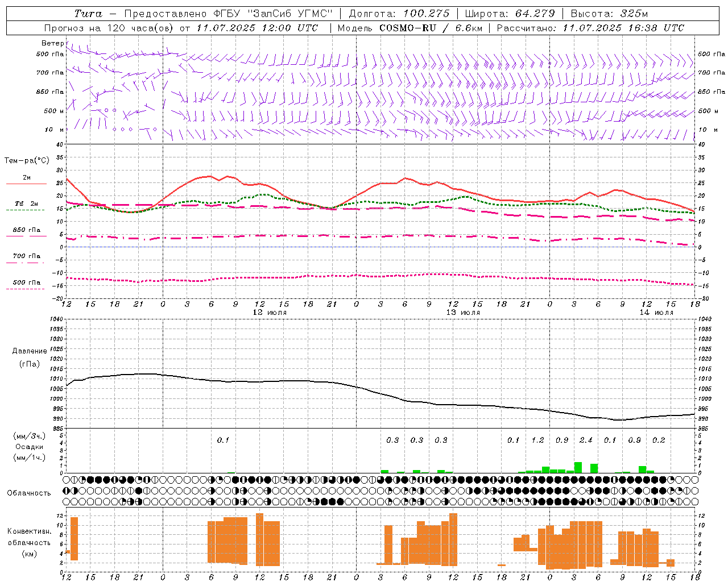This screenshot has height=582, width=728.
Task: Click the "Облачность" cloudiness label
Action: 29,493
